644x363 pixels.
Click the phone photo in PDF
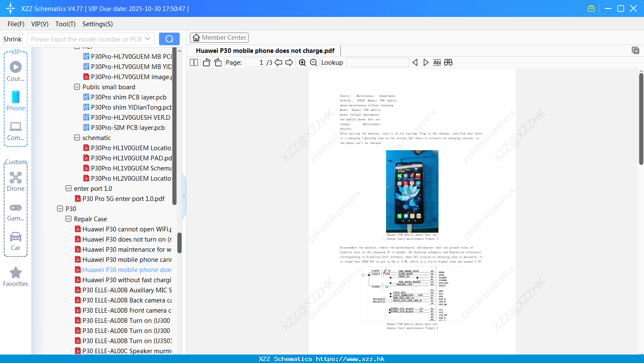[x=412, y=191]
